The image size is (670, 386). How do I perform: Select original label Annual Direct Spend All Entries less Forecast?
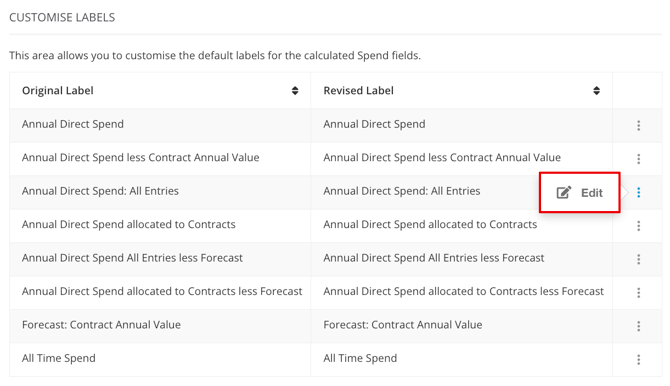[132, 258]
